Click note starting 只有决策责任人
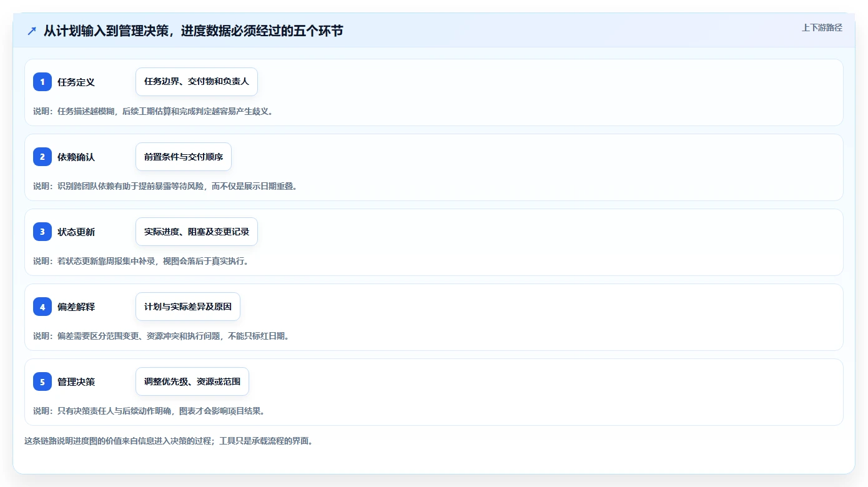 coord(149,411)
